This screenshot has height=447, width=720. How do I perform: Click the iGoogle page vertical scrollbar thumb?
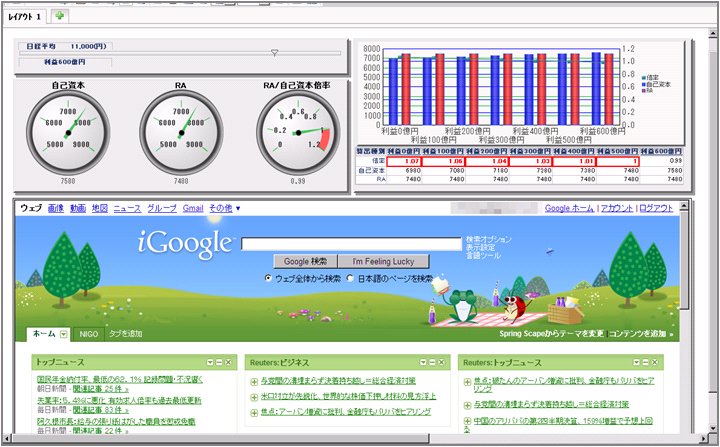click(x=684, y=262)
